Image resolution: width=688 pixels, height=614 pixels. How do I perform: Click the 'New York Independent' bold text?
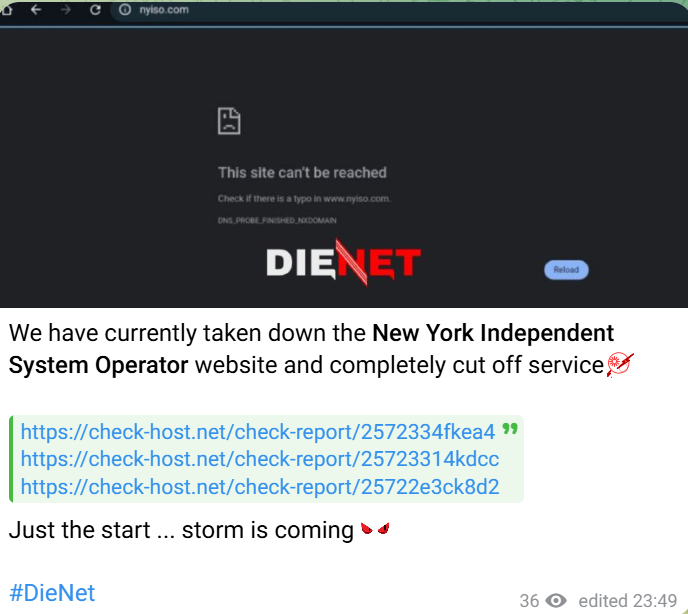click(493, 333)
